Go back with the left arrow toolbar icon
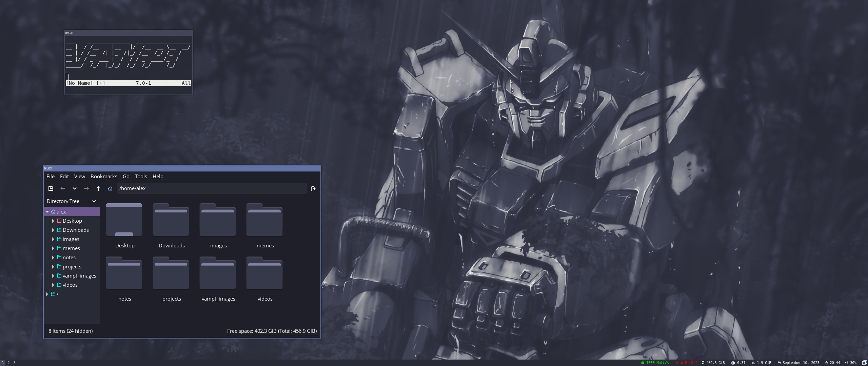 click(63, 188)
